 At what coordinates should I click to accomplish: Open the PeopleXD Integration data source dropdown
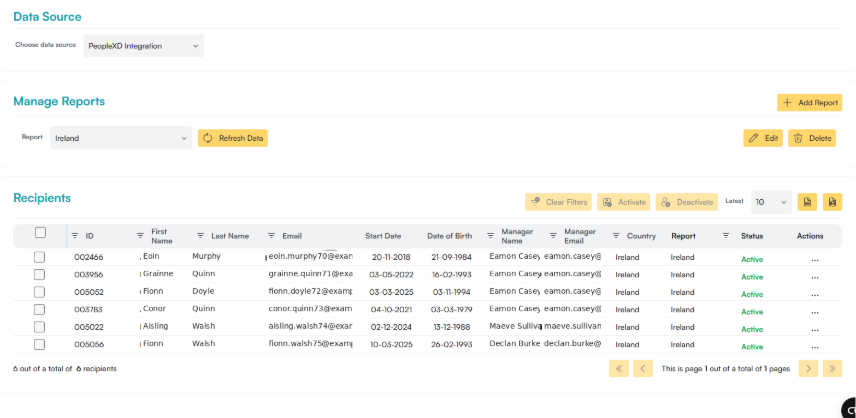(144, 46)
